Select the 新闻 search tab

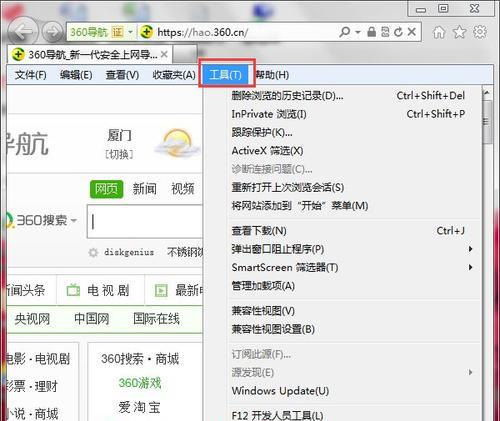tap(144, 189)
